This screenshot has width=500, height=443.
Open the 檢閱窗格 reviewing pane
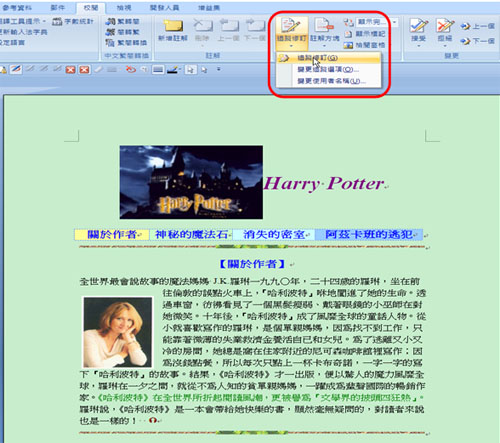365,45
